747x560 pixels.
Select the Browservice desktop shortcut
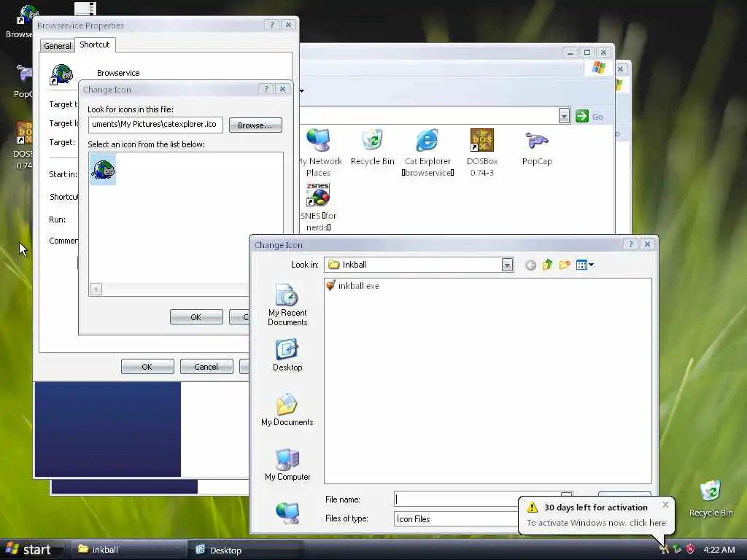click(x=19, y=21)
